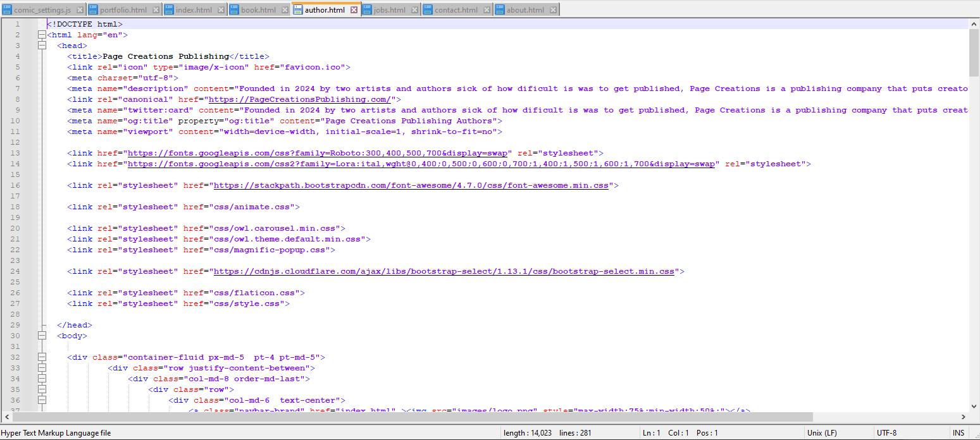The height and width of the screenshot is (440, 980).
Task: Click the file icon on contact.html tab
Action: 427,10
